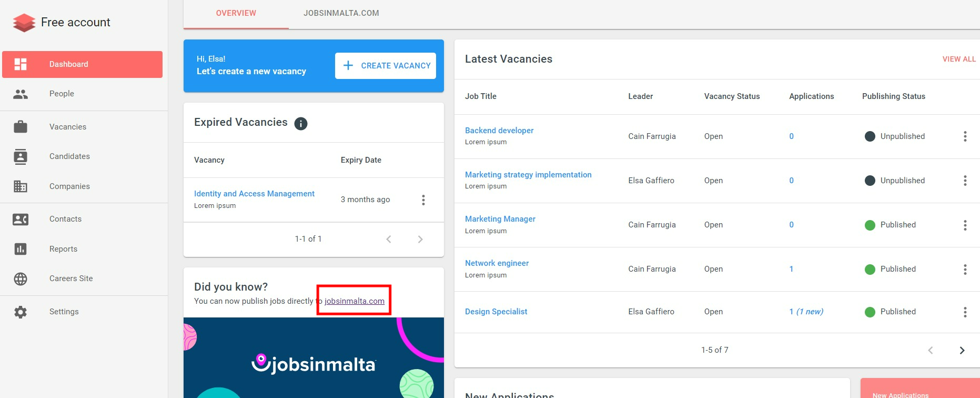The height and width of the screenshot is (398, 980).
Task: Click the Create Vacancy button
Action: point(386,66)
